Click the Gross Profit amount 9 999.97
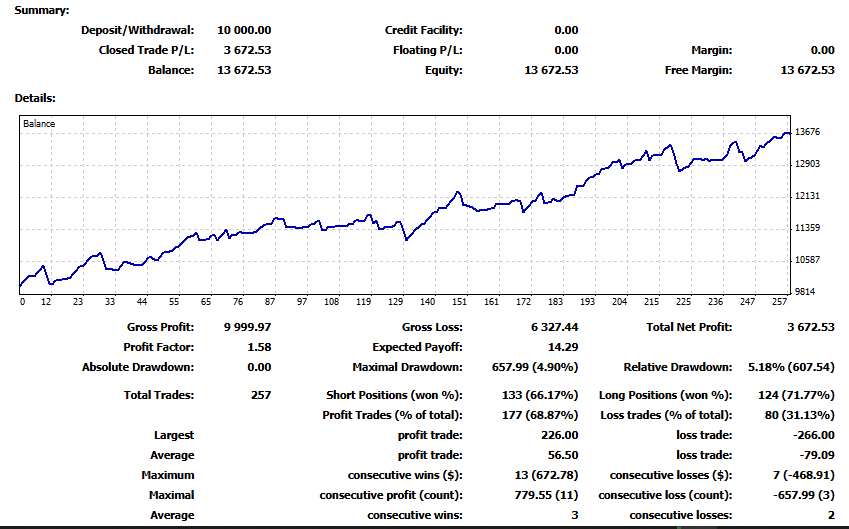Viewport: 849px width, 529px height. tap(247, 327)
